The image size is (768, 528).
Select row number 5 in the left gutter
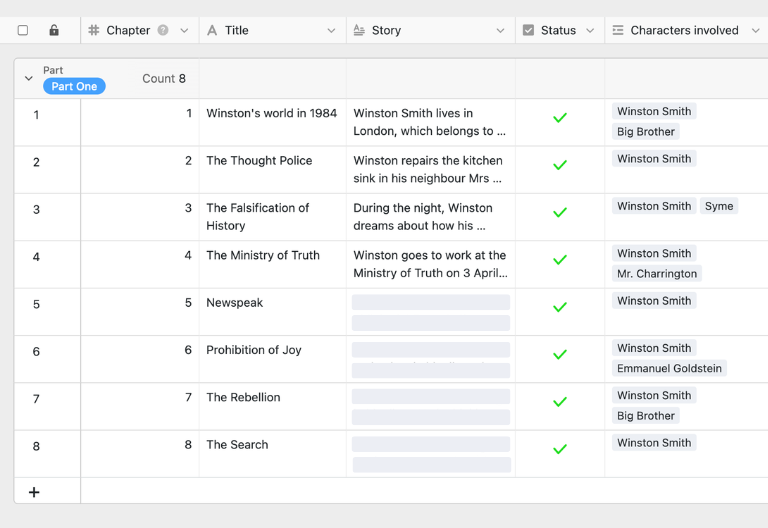pyautogui.click(x=36, y=305)
